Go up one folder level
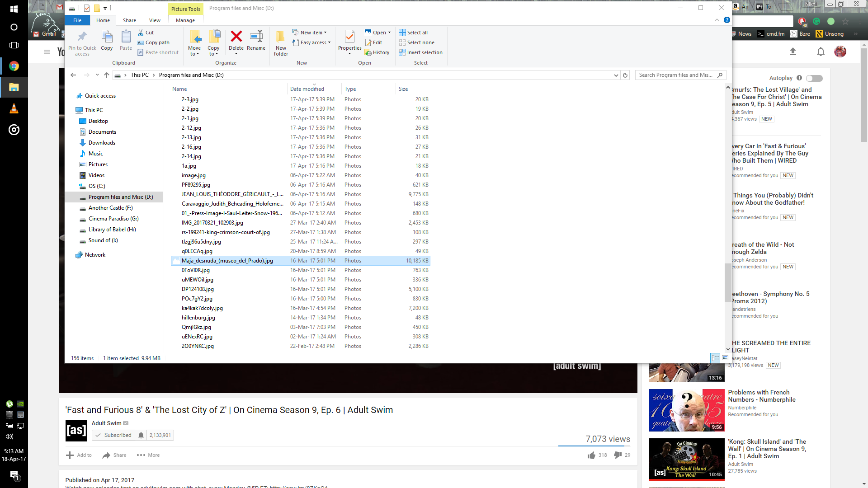Image resolution: width=868 pixels, height=488 pixels. [x=107, y=75]
